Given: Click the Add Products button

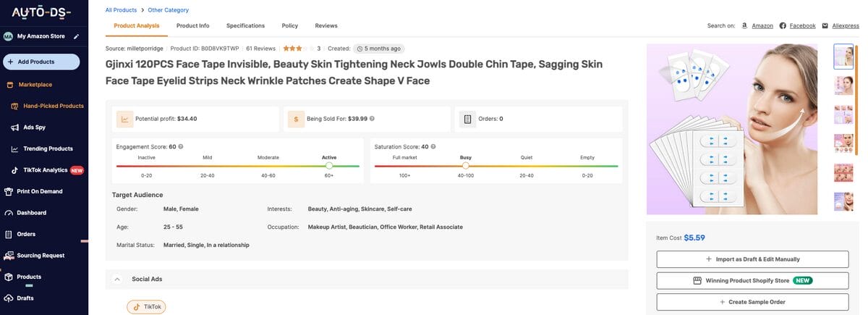Looking at the screenshot, I should (x=41, y=62).
